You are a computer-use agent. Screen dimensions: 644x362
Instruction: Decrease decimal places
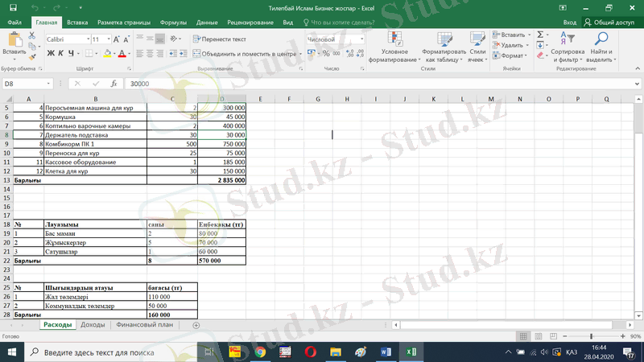360,53
